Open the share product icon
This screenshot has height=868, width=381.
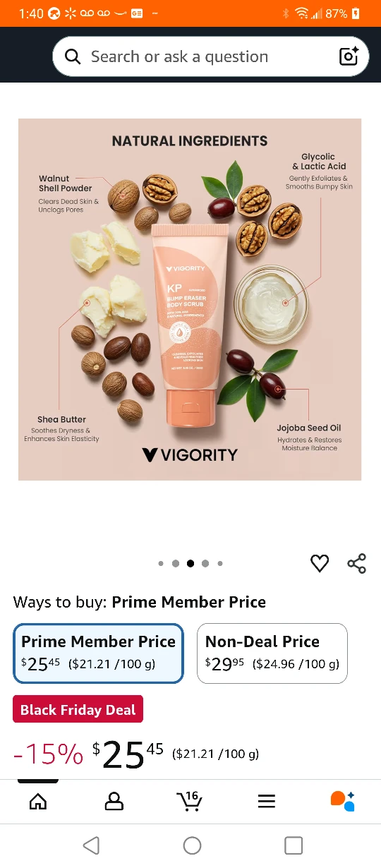tap(357, 563)
